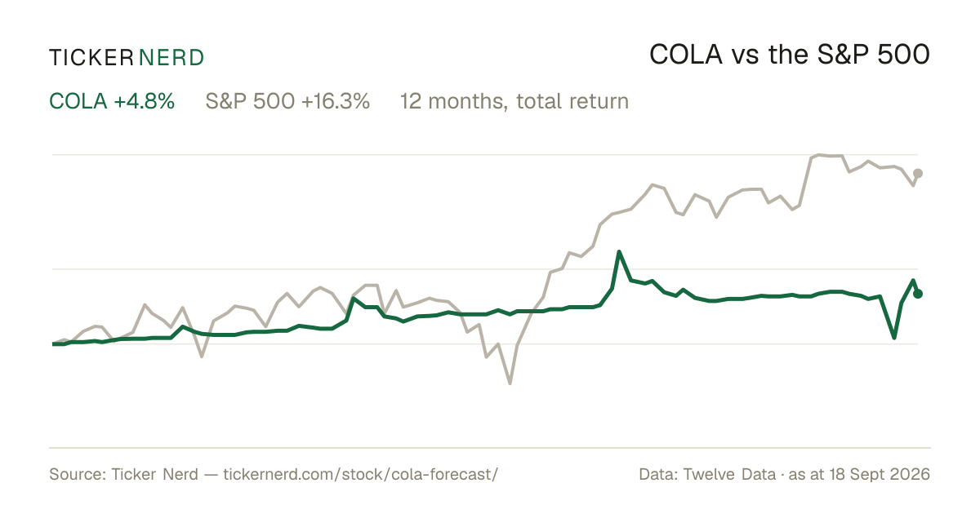Click the green end dot of COLA line
The height and width of the screenshot is (514, 980).
coord(918,294)
